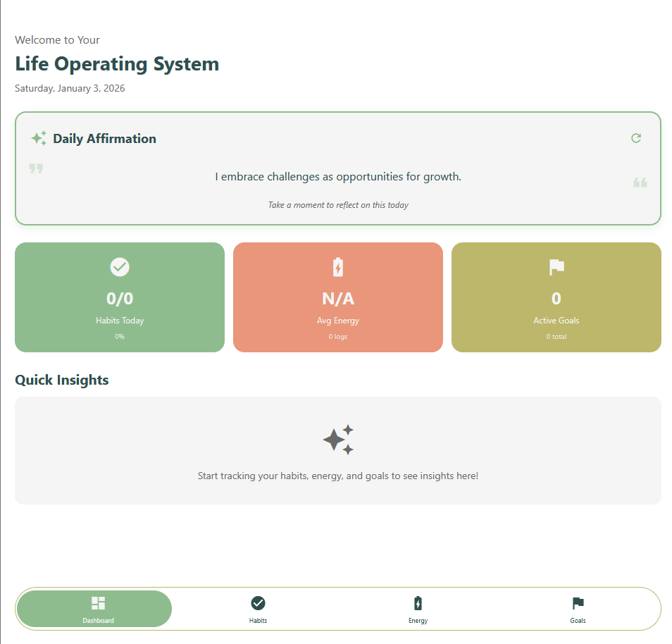Click the Life Operating System heading

tap(117, 64)
